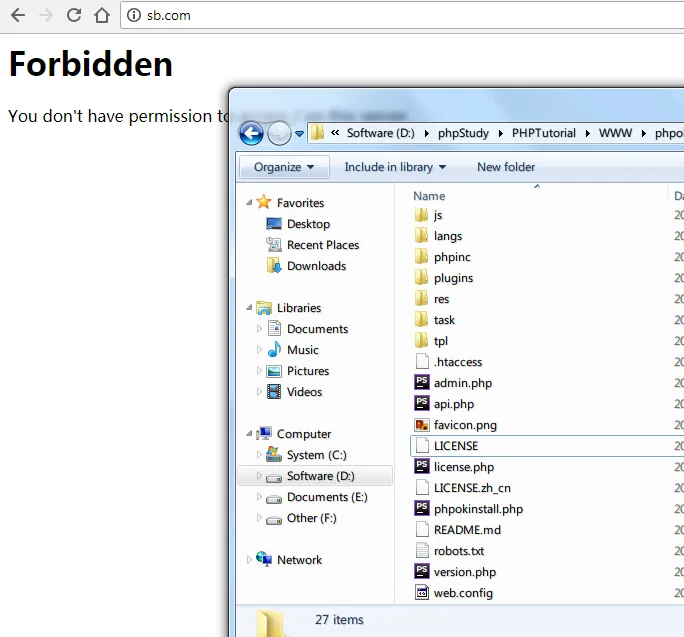Sort by the Name column header
Image resolution: width=684 pixels, height=637 pixels.
(x=430, y=196)
